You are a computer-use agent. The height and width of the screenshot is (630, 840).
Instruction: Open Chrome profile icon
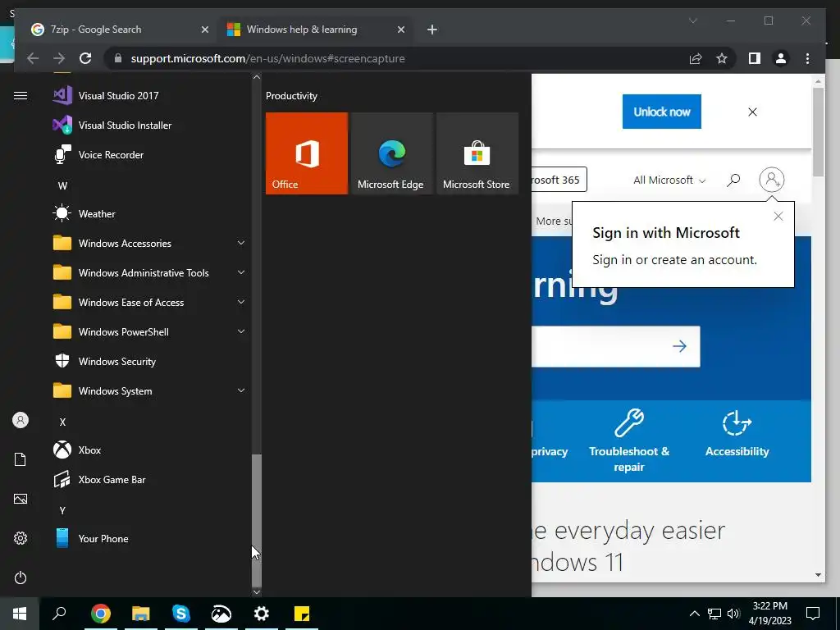781,58
